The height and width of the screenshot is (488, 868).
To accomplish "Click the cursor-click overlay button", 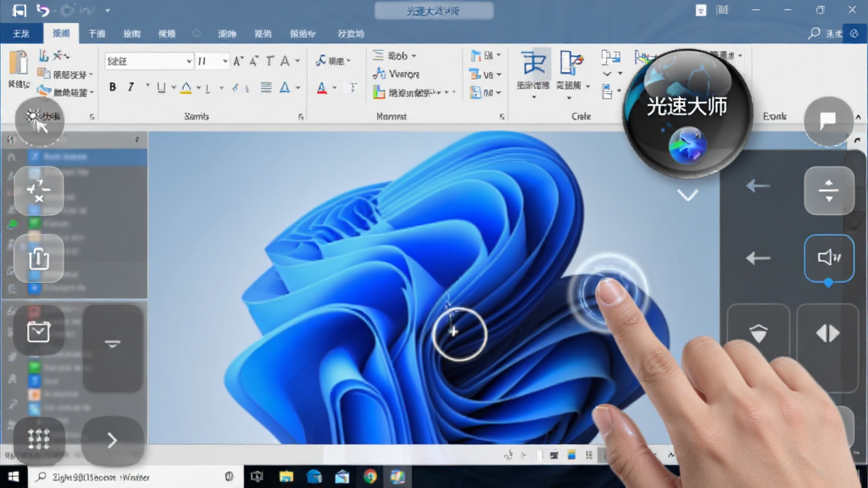I will coord(39,121).
